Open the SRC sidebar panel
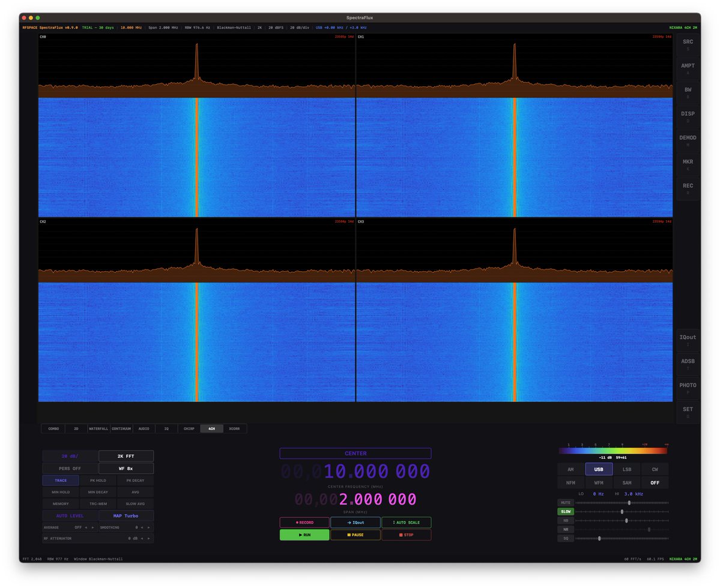720x588 pixels. coord(688,45)
